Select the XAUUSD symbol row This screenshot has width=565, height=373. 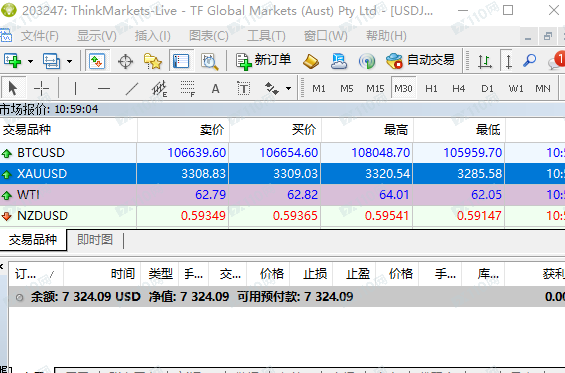tap(282, 174)
